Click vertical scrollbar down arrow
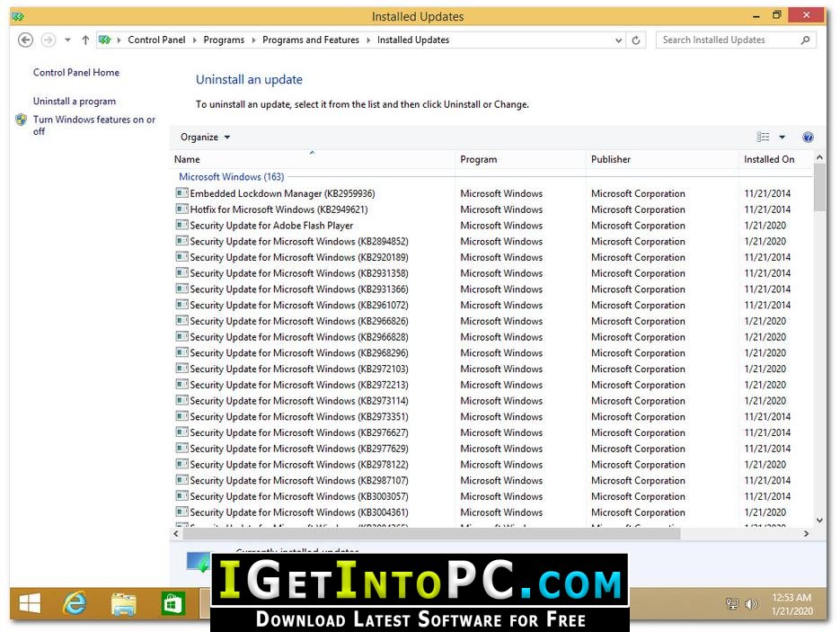Screen dimensions: 840x632 pyautogui.click(x=819, y=520)
